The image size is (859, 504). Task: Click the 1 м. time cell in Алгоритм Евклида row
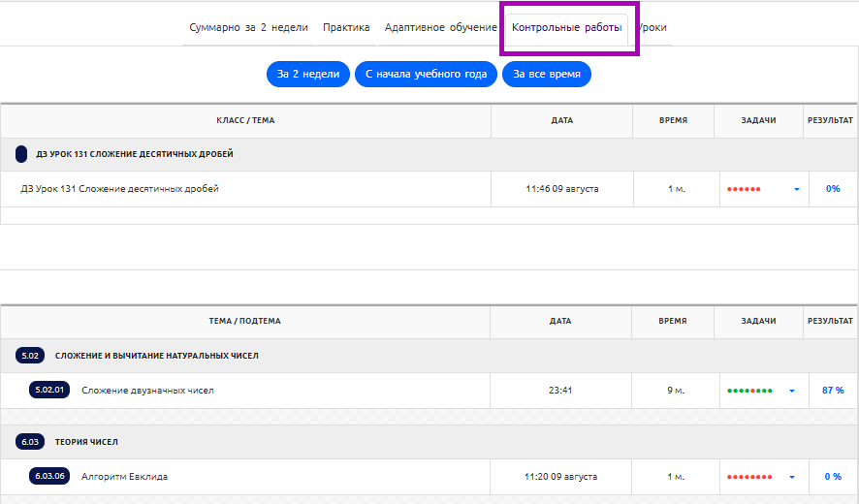[x=676, y=477]
